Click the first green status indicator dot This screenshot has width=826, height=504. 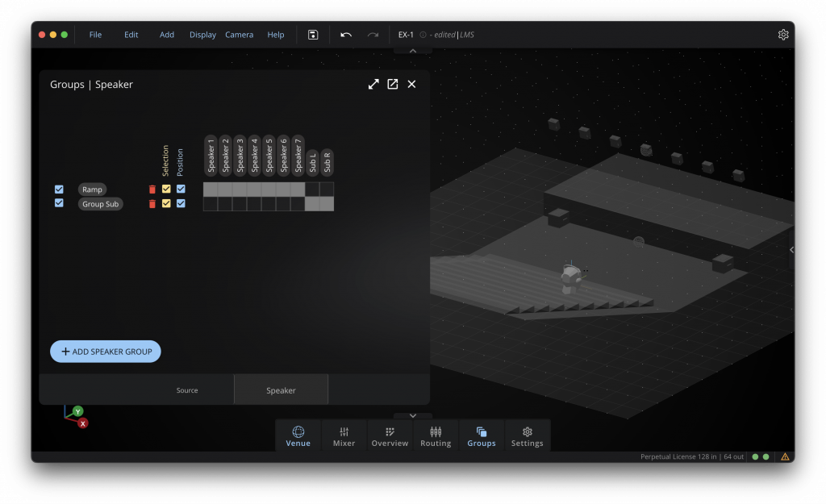pos(755,456)
